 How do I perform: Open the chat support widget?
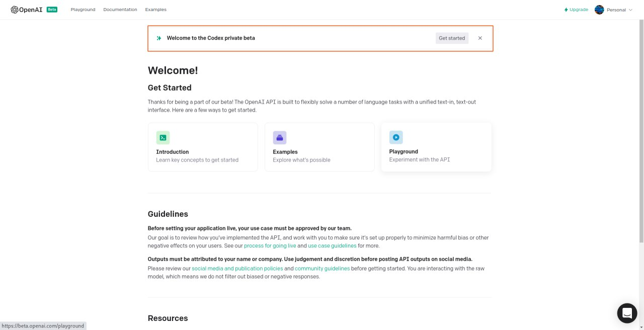coord(627,313)
